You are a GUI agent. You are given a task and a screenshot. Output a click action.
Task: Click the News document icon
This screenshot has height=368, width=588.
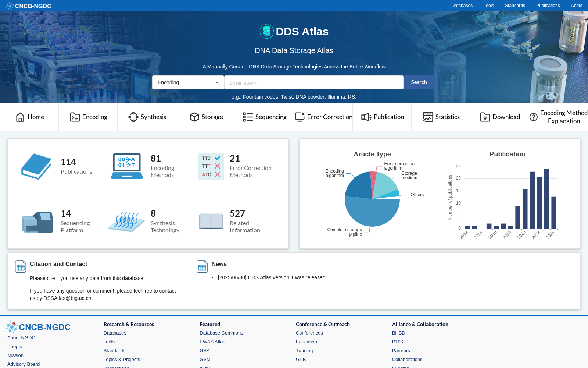[202, 266]
